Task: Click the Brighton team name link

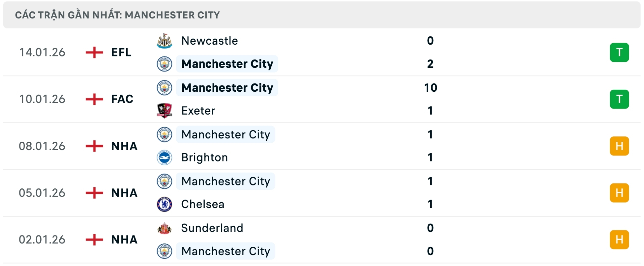Action: [204, 158]
